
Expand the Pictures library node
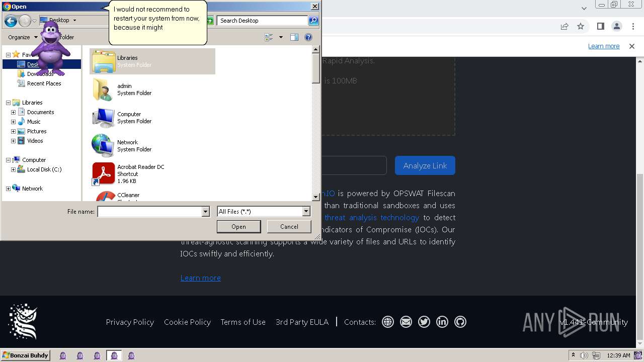pos(13,131)
